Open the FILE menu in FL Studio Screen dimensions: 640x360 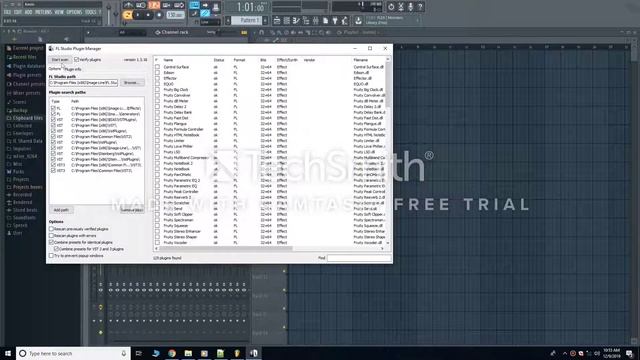tap(7, 12)
